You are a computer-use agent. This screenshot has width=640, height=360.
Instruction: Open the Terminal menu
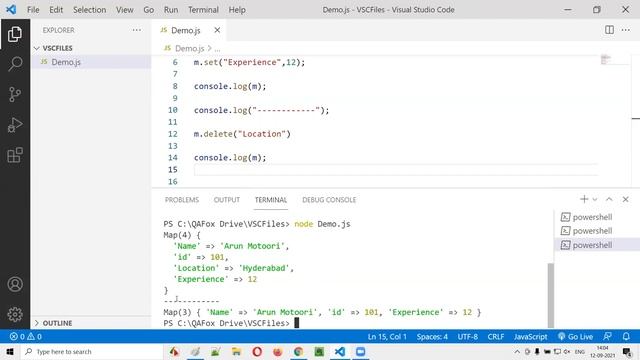203,10
